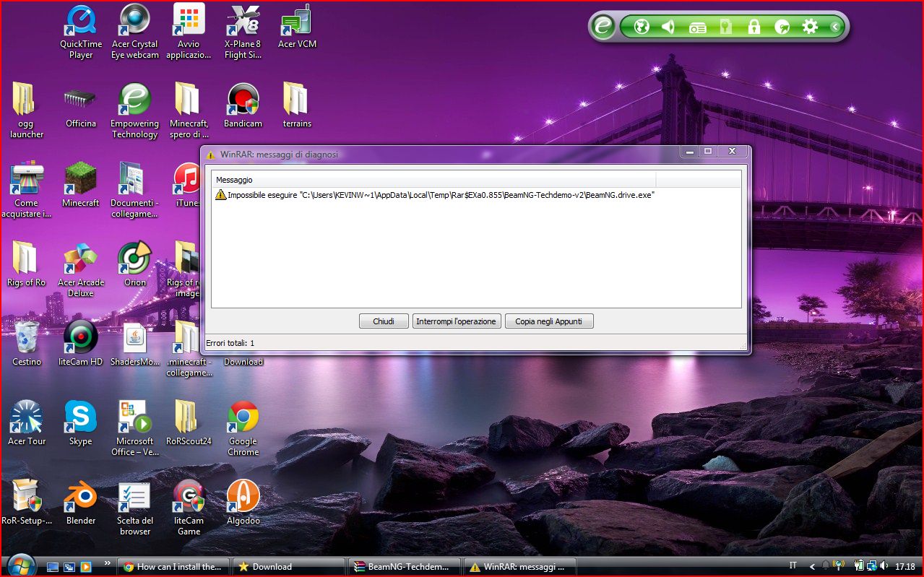924x577 pixels.
Task: Open the ShadersMo... Java file icon
Action: click(x=135, y=344)
